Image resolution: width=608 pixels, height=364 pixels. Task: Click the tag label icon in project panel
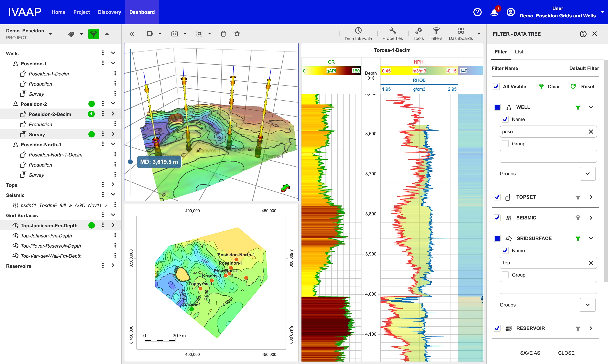tap(72, 34)
